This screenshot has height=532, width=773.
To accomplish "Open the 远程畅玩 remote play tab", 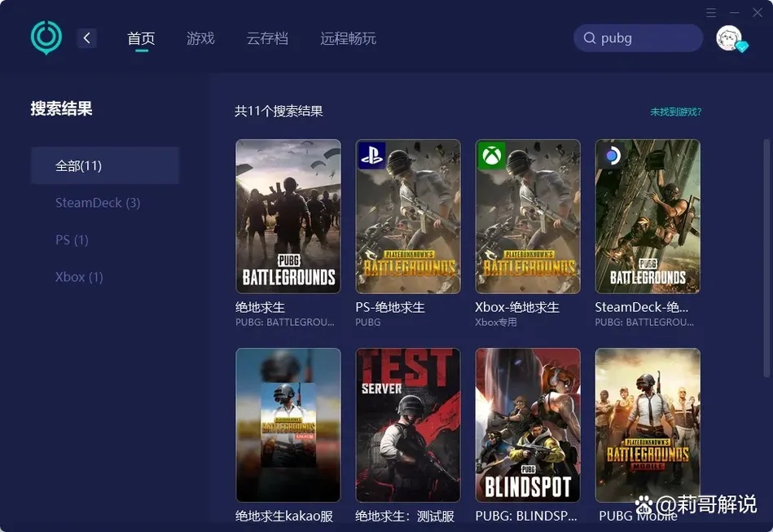I will coord(348,38).
